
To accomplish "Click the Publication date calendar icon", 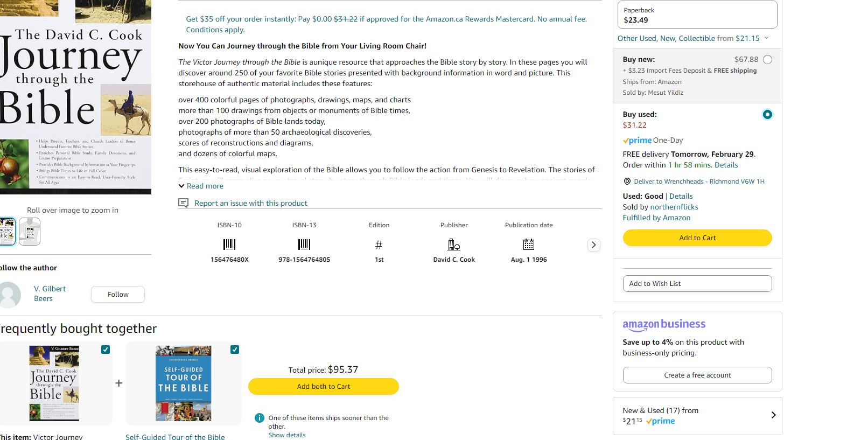I will [x=529, y=245].
